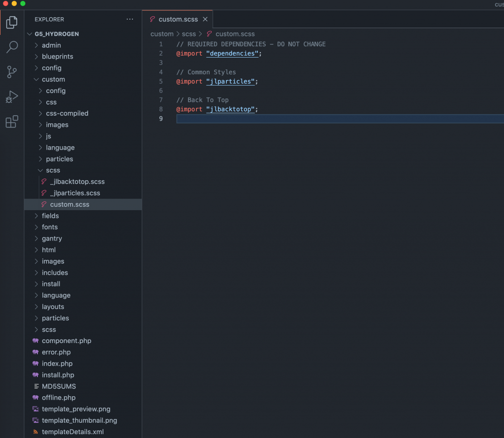This screenshot has height=438, width=504.
Task: Open the _jlparticles.scss Sass file
Action: point(74,192)
